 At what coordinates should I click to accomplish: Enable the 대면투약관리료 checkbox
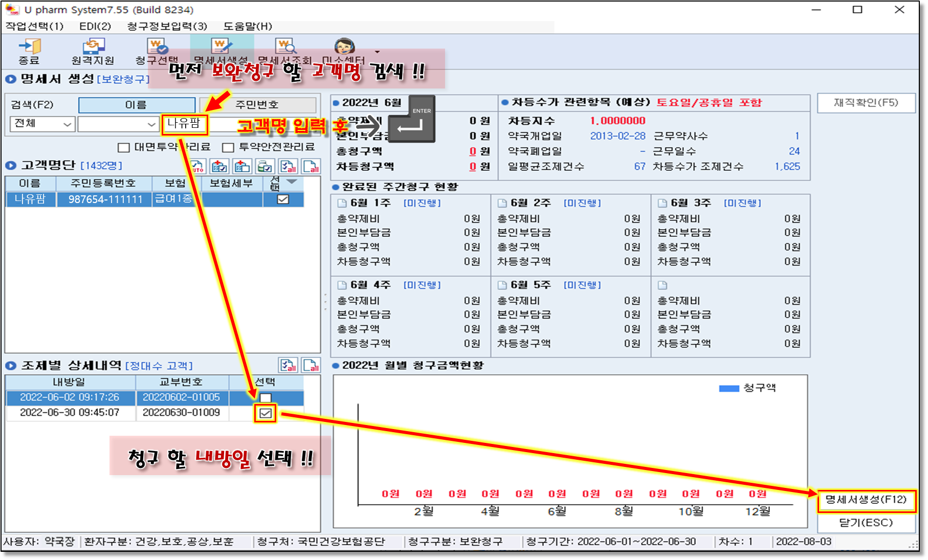[123, 148]
